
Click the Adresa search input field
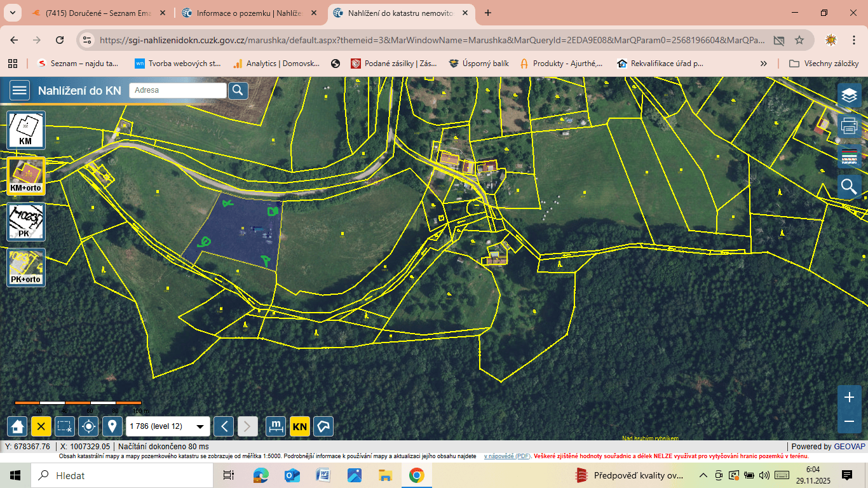[178, 90]
